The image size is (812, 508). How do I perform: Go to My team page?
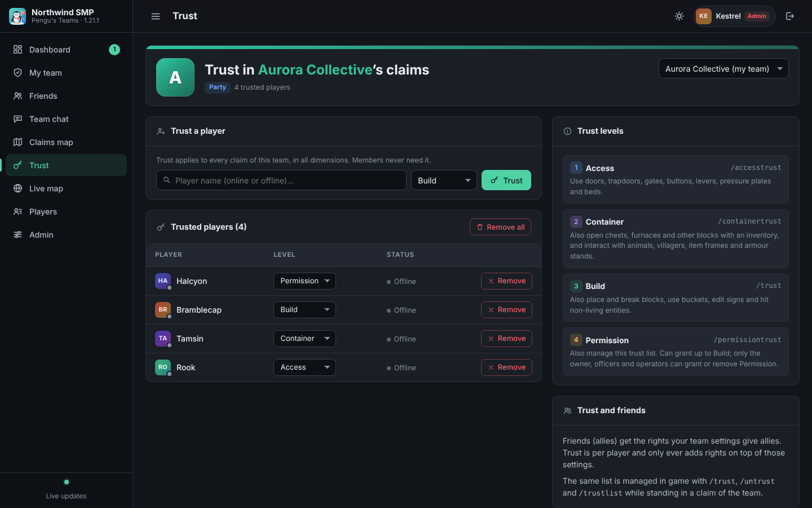coord(66,73)
